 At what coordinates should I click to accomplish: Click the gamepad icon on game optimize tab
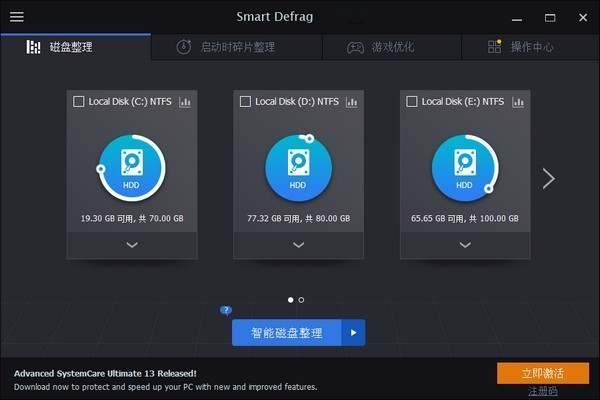(355, 47)
